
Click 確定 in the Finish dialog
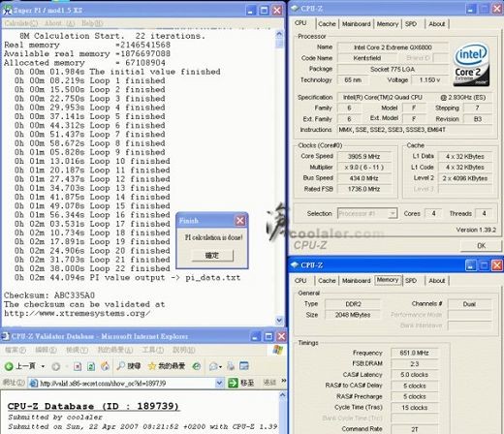pos(212,256)
